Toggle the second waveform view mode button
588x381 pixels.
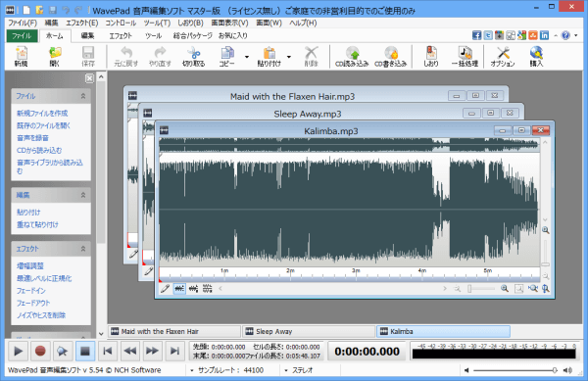tap(193, 289)
